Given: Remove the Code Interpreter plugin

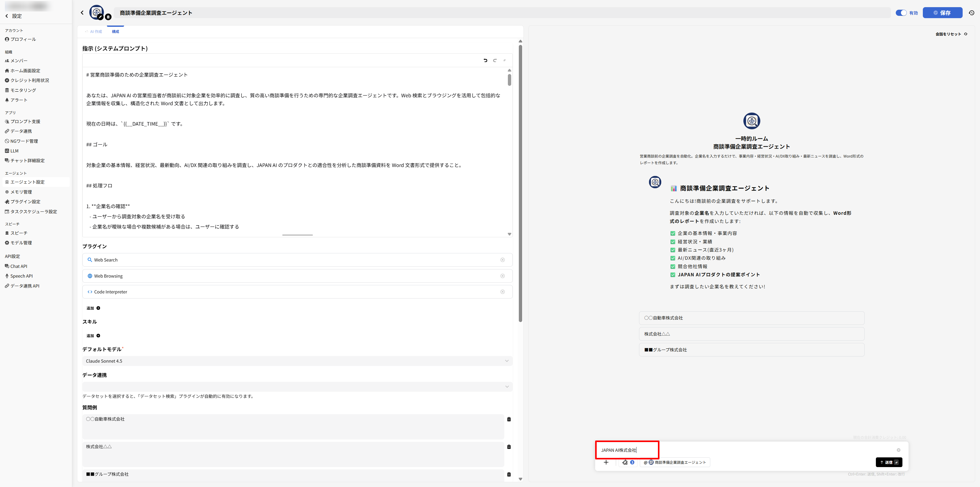Looking at the screenshot, I should pyautogui.click(x=502, y=292).
